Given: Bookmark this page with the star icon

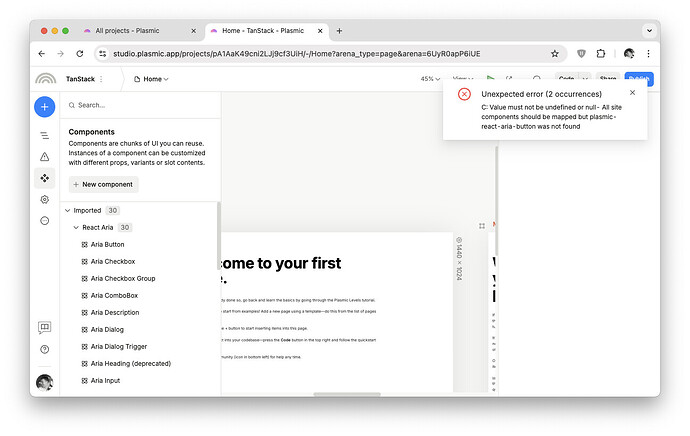Looking at the screenshot, I should [555, 54].
